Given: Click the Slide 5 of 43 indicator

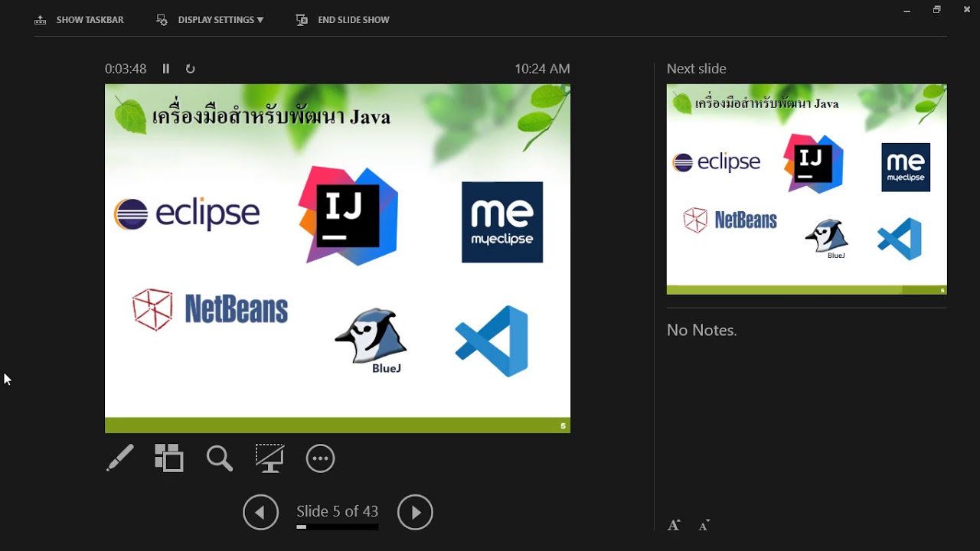Looking at the screenshot, I should click(x=338, y=511).
